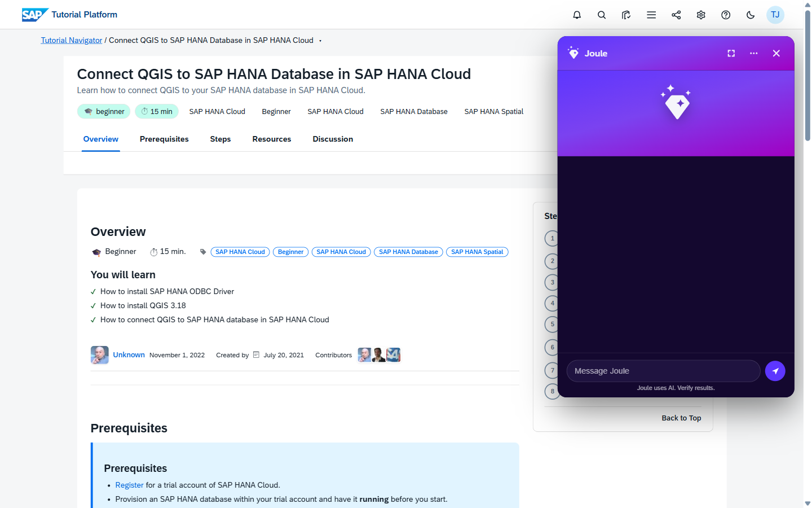Click SAP HANA Spatial tag under the title
Viewport: 812px width, 508px height.
[494, 111]
